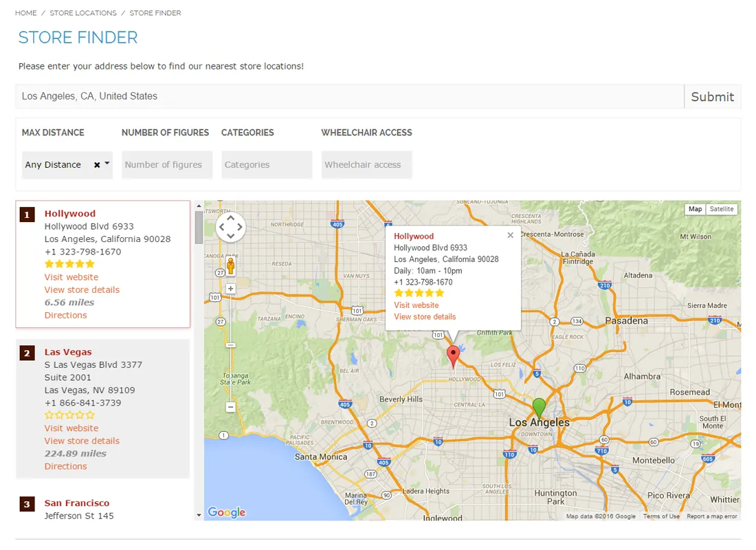Visit website for Hollywood store in list

71,277
